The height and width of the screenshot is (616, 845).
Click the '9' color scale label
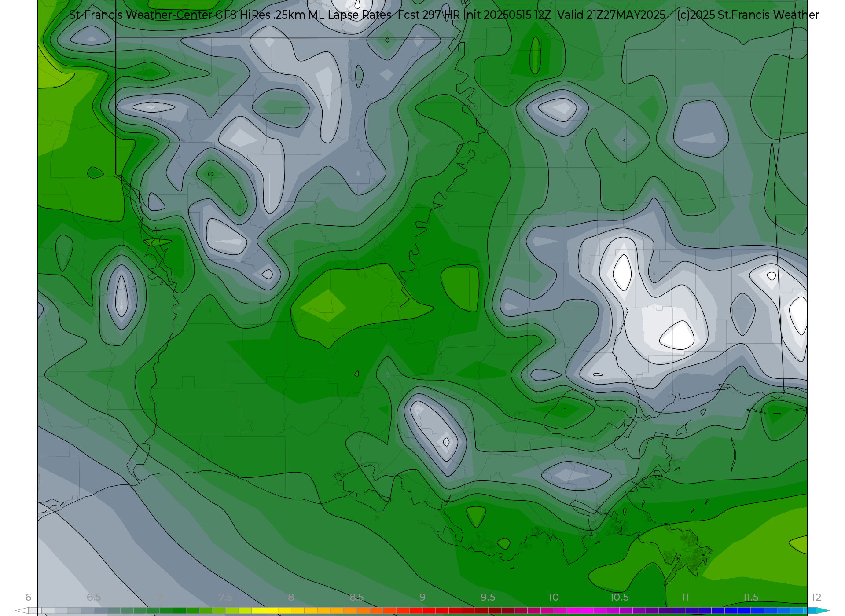(422, 597)
